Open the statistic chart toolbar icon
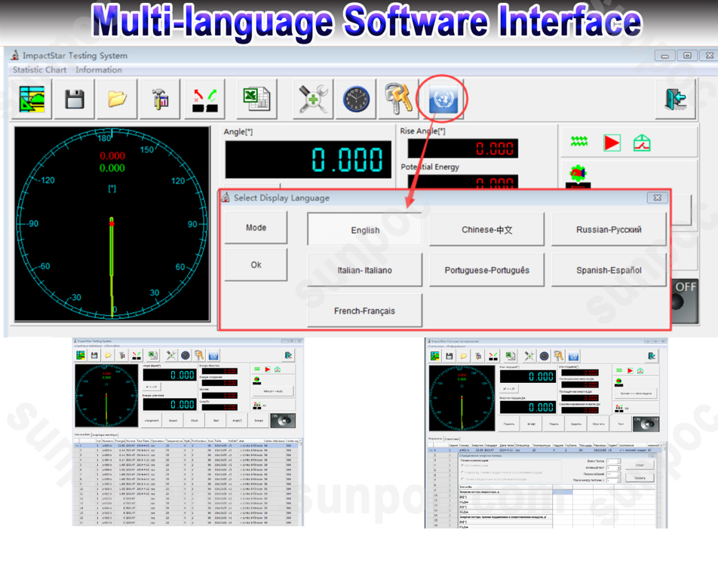Image resolution: width=718 pixels, height=588 pixels. (x=32, y=99)
